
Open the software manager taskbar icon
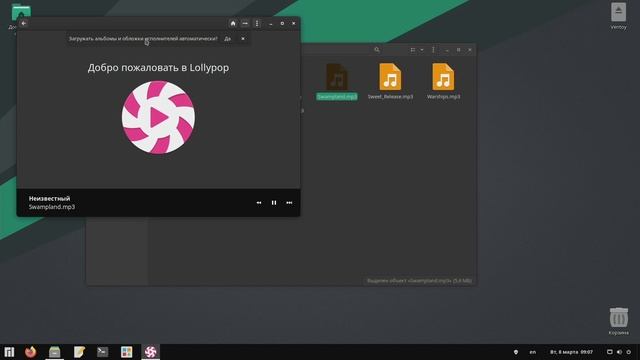[127, 352]
